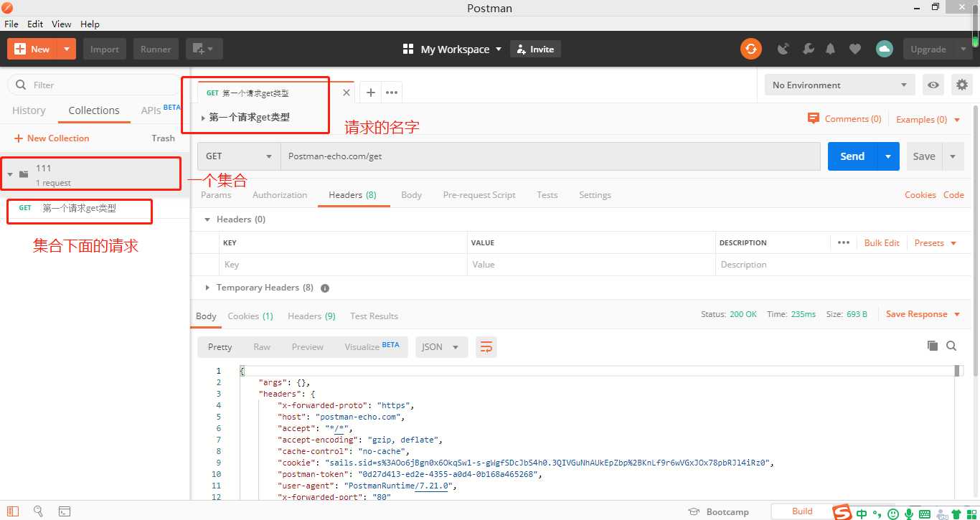This screenshot has height=520, width=980.
Task: Open the Send button dropdown arrow
Action: [x=888, y=156]
